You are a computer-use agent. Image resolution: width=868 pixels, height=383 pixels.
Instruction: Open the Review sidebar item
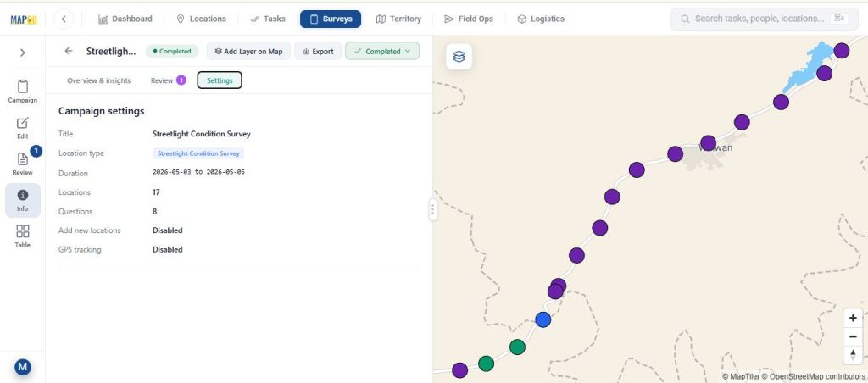23,164
